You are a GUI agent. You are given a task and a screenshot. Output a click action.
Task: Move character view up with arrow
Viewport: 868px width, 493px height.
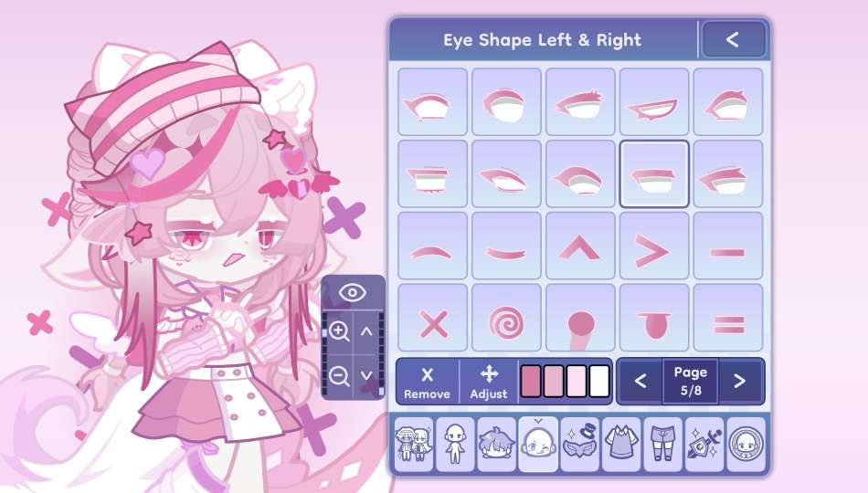pyautogui.click(x=366, y=331)
